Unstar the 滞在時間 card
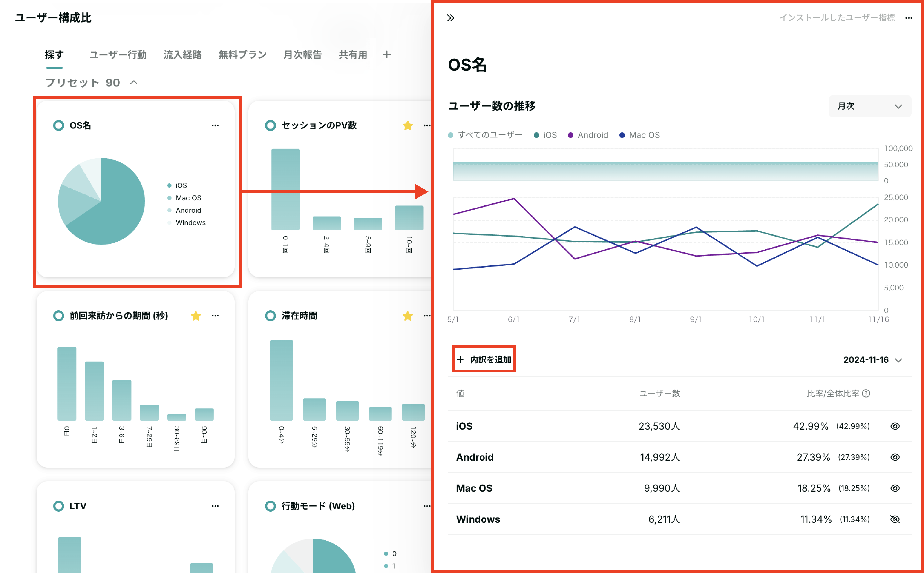Viewport: 924px width, 573px height. (x=408, y=316)
